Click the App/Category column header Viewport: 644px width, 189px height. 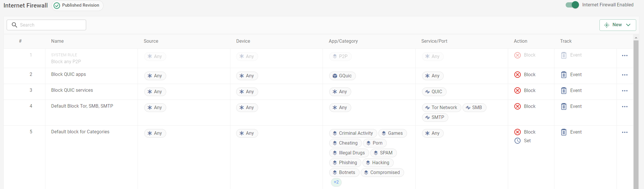343,41
